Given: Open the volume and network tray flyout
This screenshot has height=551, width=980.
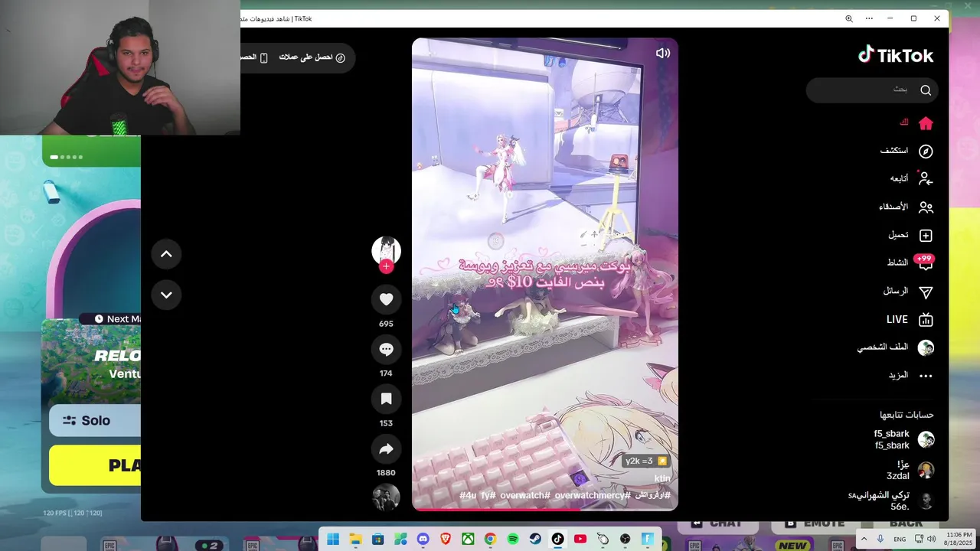Looking at the screenshot, I should [x=926, y=539].
